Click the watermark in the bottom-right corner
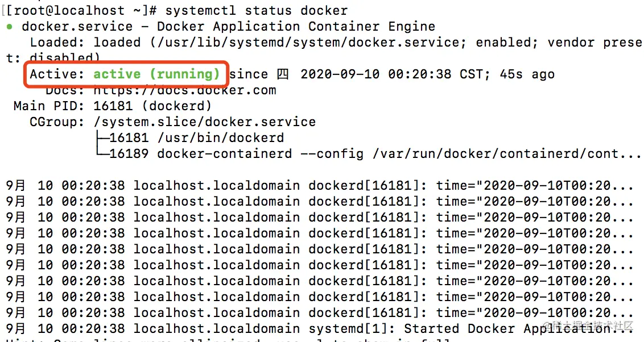The image size is (644, 342). coord(588,326)
